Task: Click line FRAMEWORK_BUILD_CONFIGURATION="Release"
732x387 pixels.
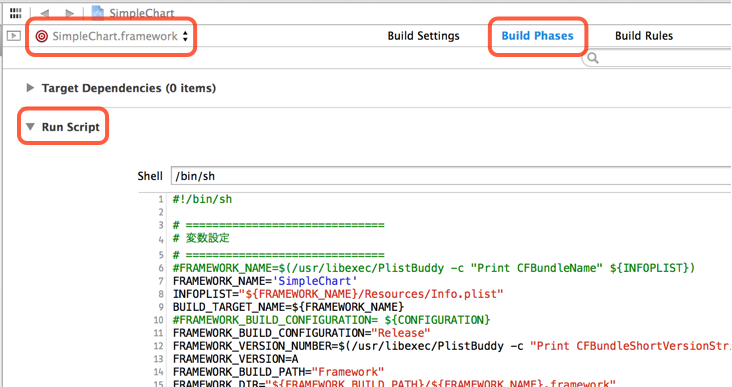Action: click(301, 333)
